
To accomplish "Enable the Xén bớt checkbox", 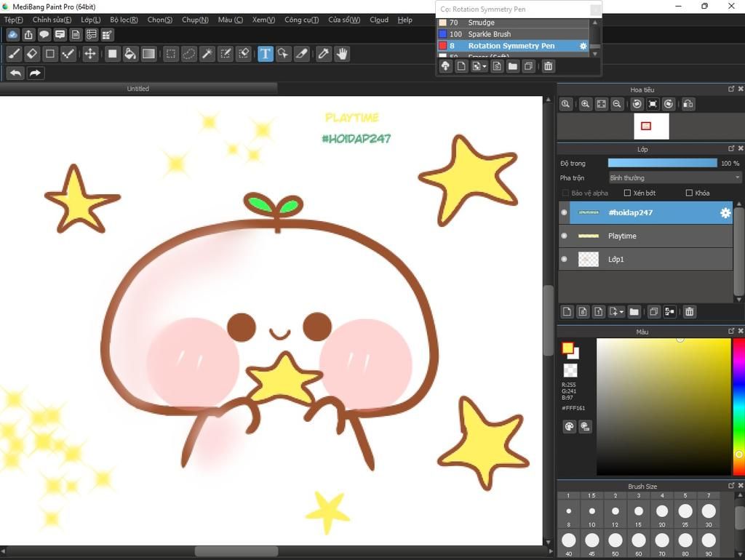I will click(627, 193).
